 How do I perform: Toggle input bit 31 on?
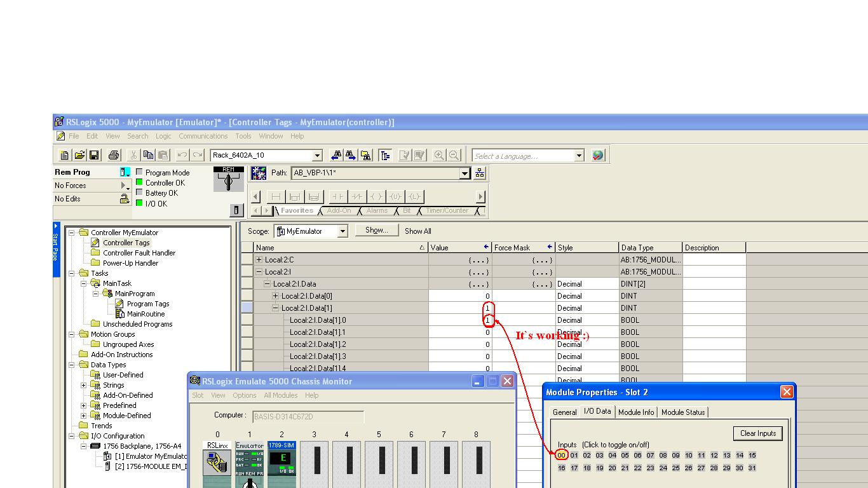[752, 468]
